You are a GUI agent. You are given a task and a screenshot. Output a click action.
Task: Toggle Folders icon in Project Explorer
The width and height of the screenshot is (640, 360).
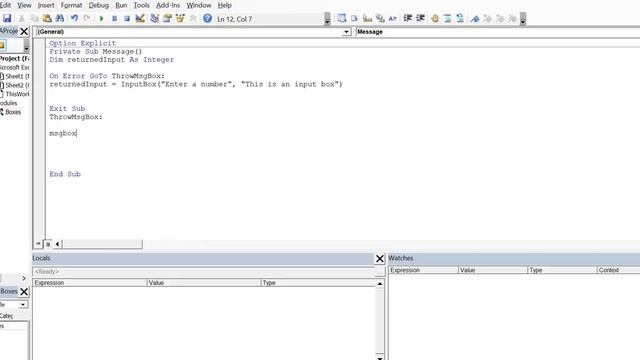(2, 45)
